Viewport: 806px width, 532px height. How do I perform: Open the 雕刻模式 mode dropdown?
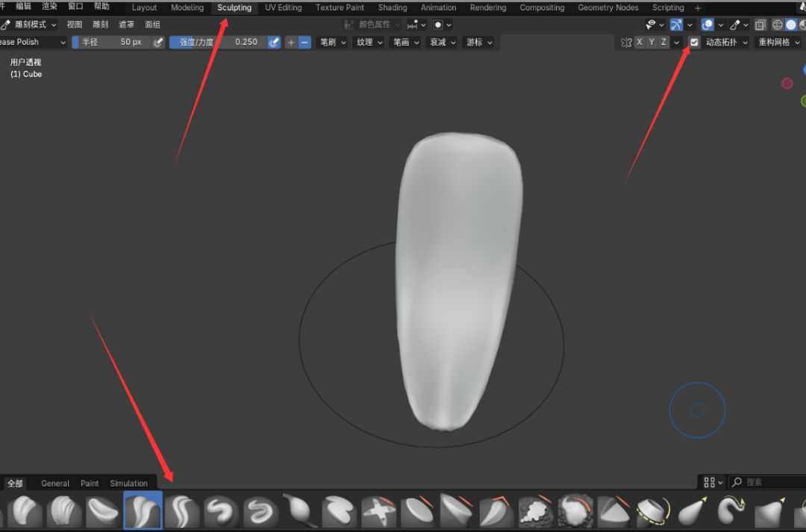point(30,25)
